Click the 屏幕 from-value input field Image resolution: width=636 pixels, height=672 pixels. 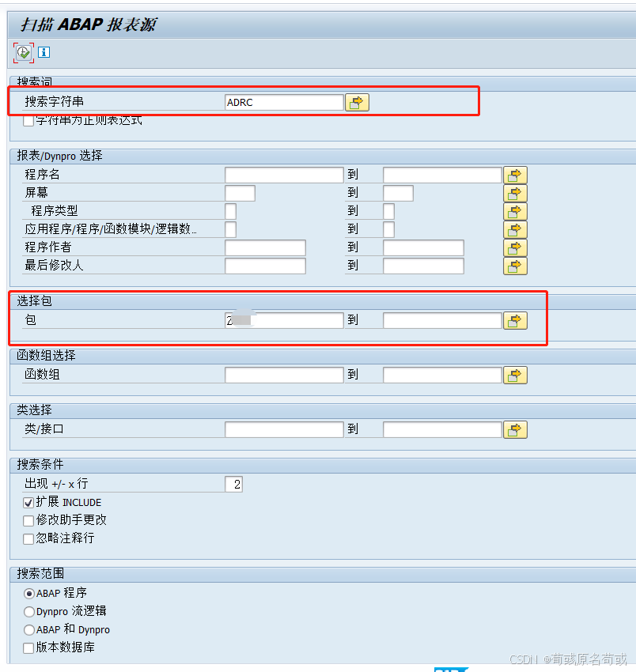coord(240,193)
